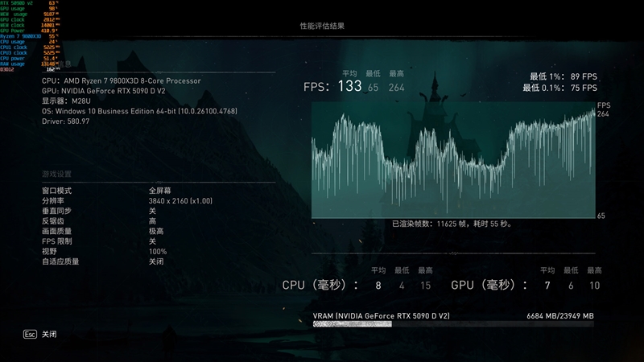This screenshot has width=644, height=362.
Task: Click the Ryzen 7 9800X3D overlay line
Action: point(29,36)
